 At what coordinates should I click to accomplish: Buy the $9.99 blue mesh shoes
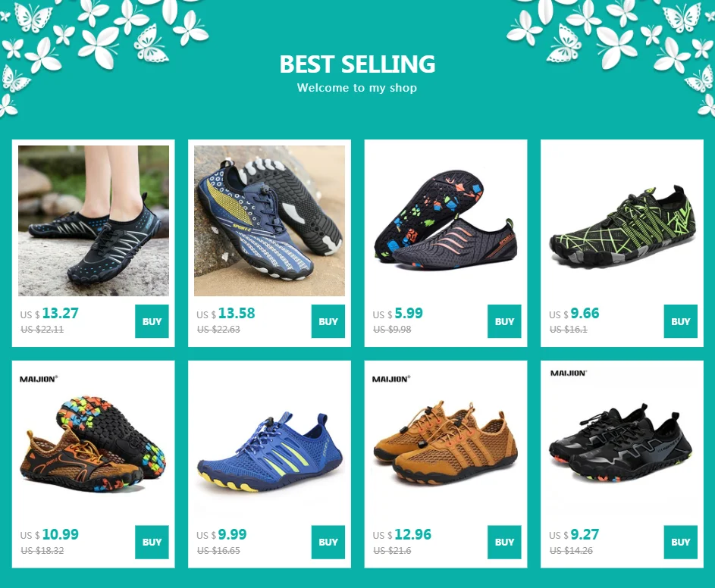(328, 542)
